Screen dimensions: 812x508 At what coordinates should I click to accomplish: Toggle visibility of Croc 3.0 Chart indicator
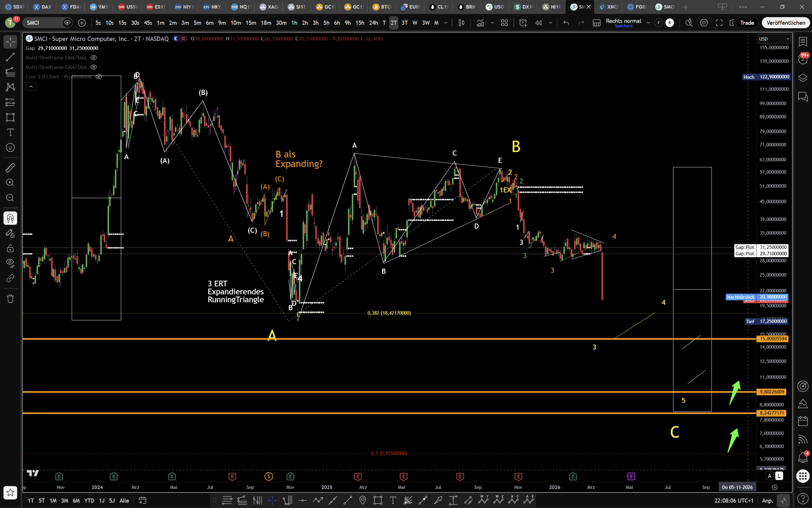coord(99,77)
